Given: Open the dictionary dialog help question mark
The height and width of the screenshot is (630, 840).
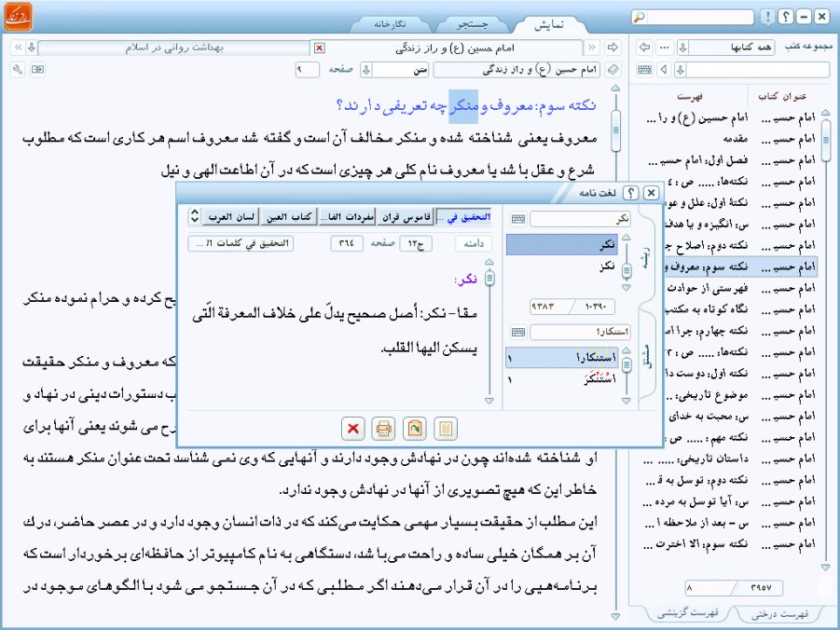Looking at the screenshot, I should 631,193.
